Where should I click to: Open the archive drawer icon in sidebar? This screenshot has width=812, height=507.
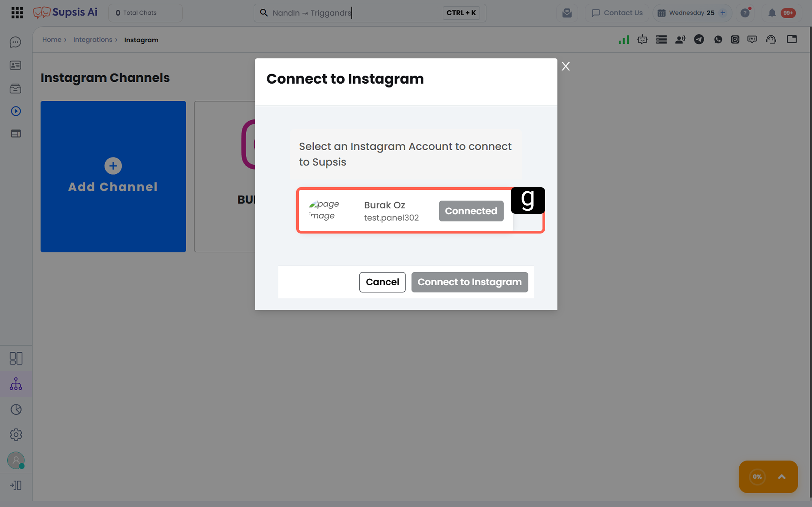[x=16, y=89]
